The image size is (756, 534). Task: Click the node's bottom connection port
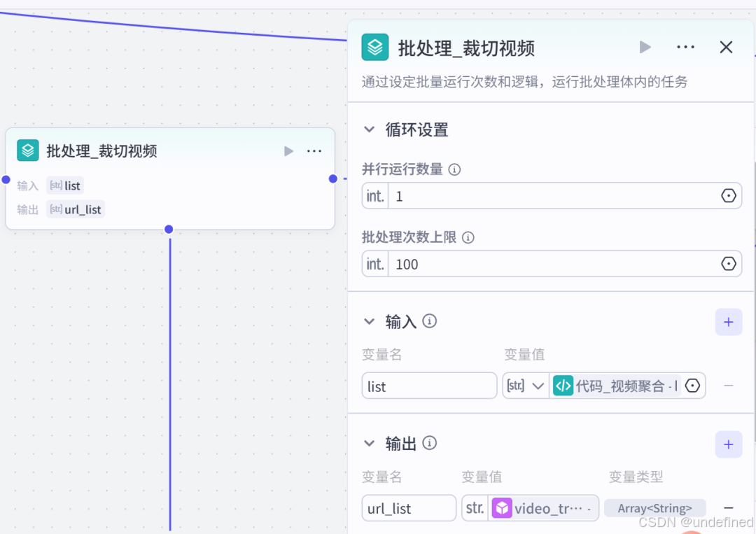(x=169, y=229)
